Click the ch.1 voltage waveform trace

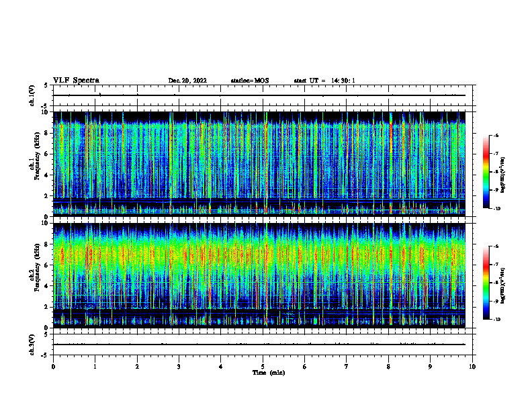[259, 95]
